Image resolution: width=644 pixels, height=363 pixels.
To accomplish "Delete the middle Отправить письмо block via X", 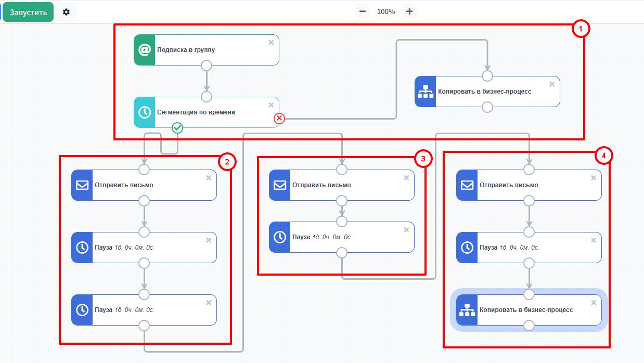I will point(406,178).
